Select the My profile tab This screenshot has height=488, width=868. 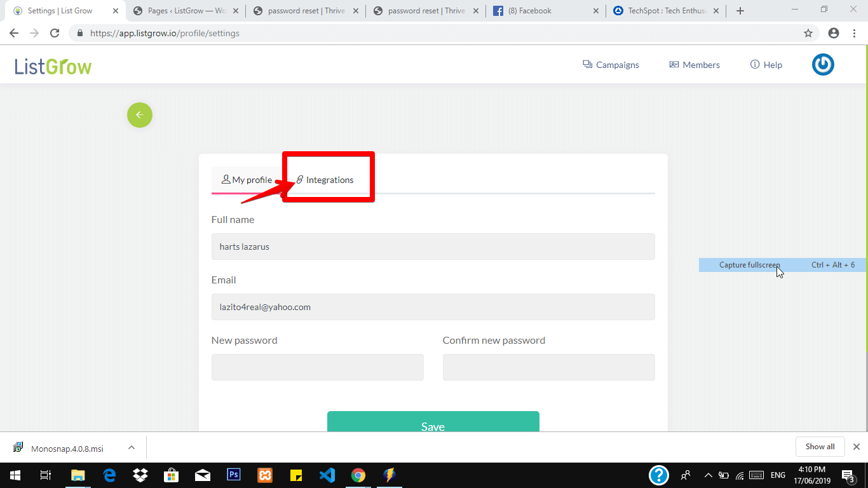tap(247, 180)
